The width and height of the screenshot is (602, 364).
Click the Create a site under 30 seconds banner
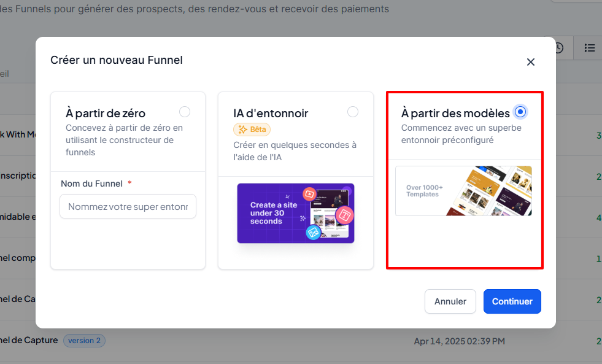[295, 213]
